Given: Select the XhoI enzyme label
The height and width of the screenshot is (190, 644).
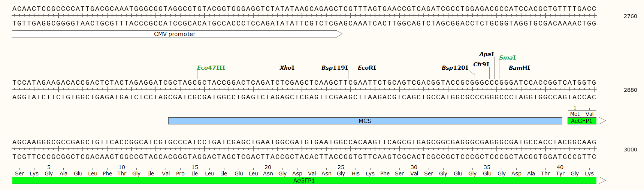Looking at the screenshot, I should point(287,68).
